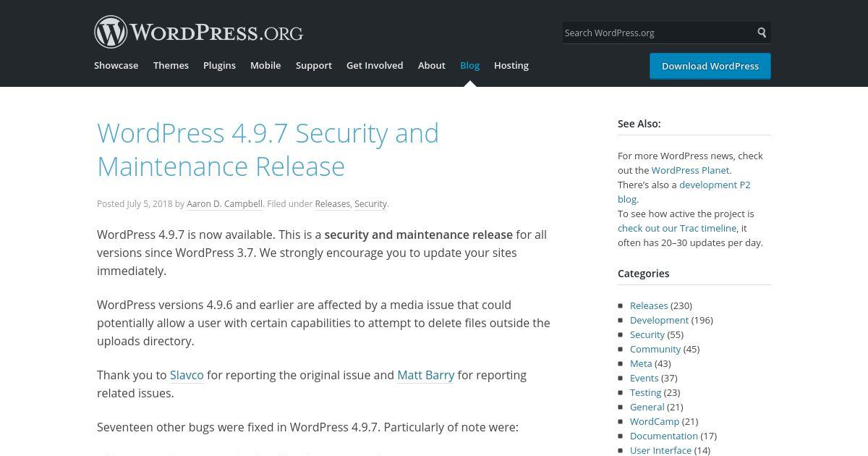Open the development P2 blog link
Viewport: 868px width, 456px height.
point(684,192)
